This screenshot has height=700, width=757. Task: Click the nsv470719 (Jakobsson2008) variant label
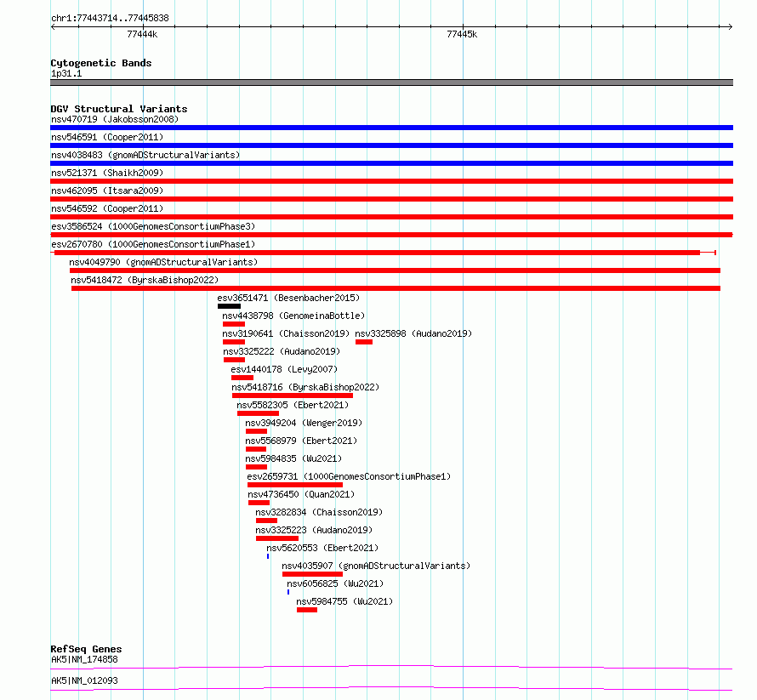click(x=115, y=119)
